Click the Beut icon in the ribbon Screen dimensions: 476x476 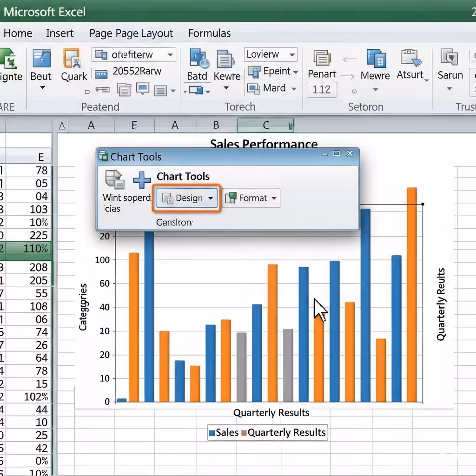pos(41,58)
